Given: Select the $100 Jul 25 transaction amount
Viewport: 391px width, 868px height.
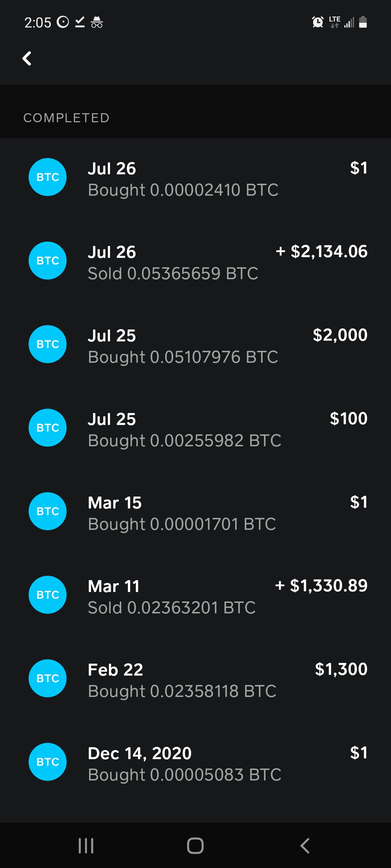Looking at the screenshot, I should pyautogui.click(x=348, y=419).
